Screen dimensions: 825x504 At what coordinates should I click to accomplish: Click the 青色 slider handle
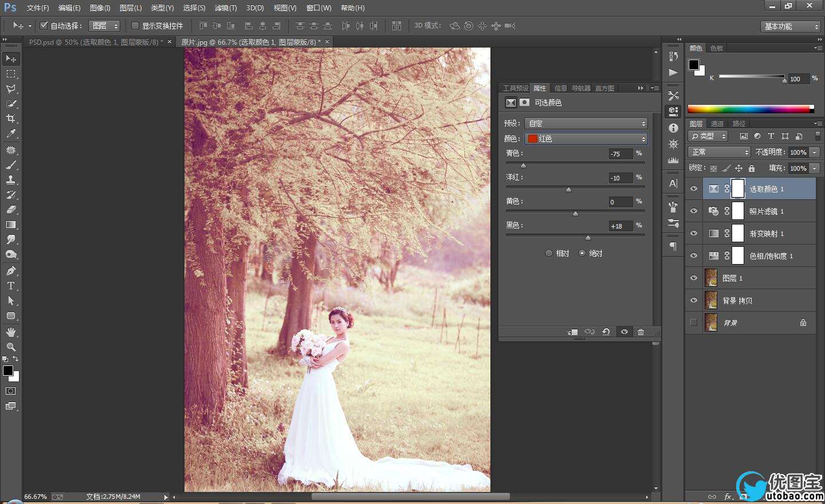(x=523, y=166)
